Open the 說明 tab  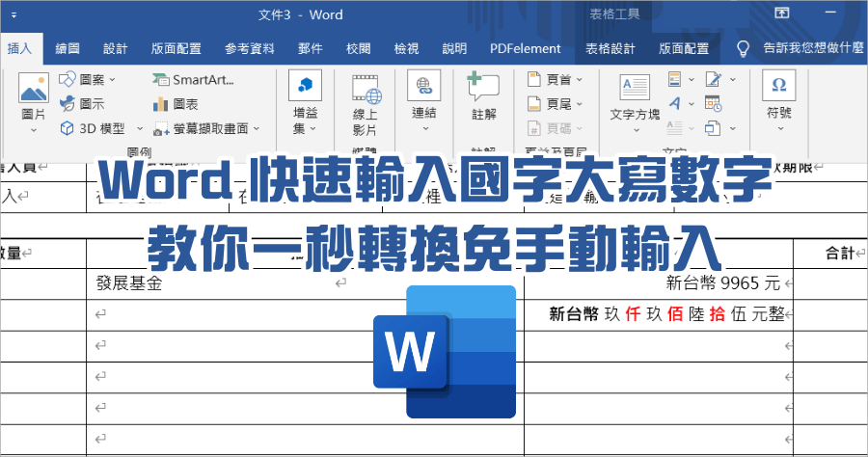coord(454,48)
